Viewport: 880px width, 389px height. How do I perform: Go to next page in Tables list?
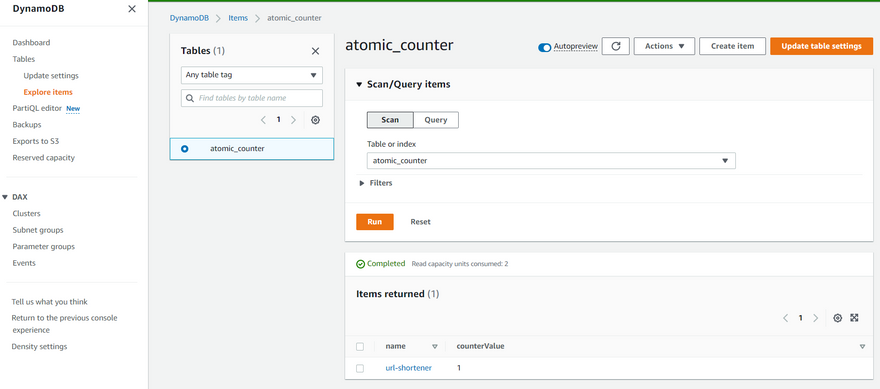tap(293, 120)
